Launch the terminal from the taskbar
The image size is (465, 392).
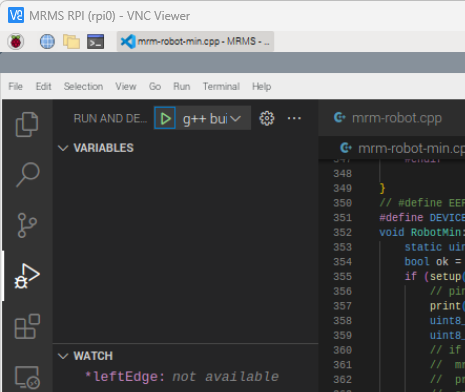[96, 42]
